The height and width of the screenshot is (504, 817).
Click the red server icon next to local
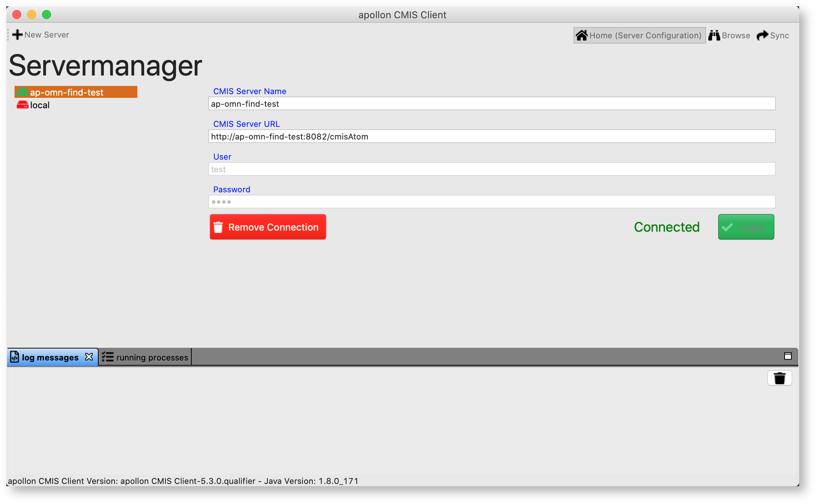tap(22, 105)
